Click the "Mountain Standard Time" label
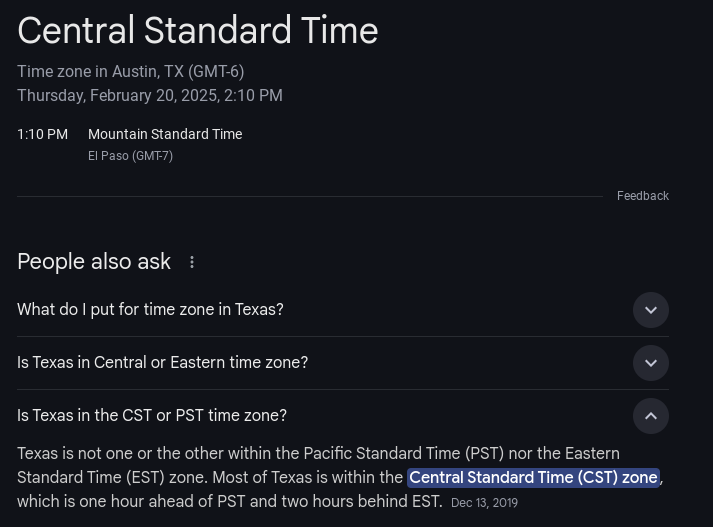The image size is (713, 527). tap(165, 134)
